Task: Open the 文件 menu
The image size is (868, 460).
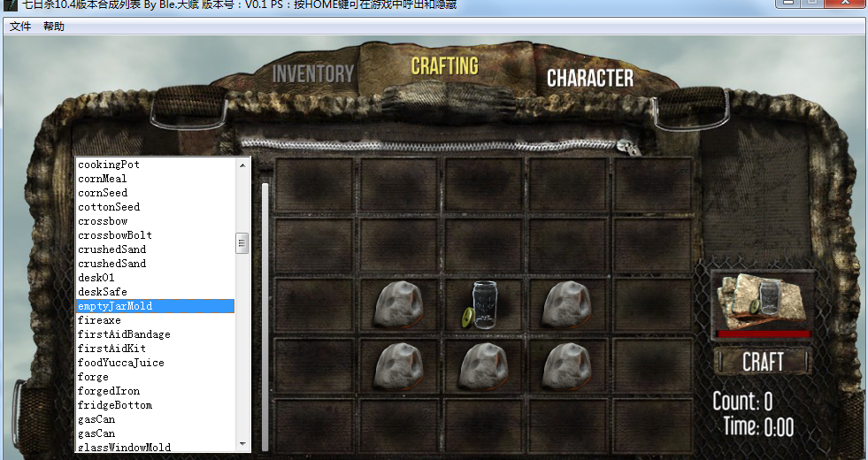Action: pyautogui.click(x=20, y=27)
